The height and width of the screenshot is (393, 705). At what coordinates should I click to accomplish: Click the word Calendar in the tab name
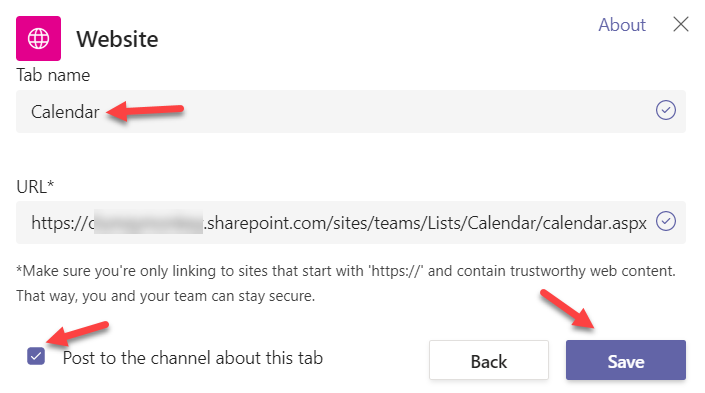click(65, 112)
